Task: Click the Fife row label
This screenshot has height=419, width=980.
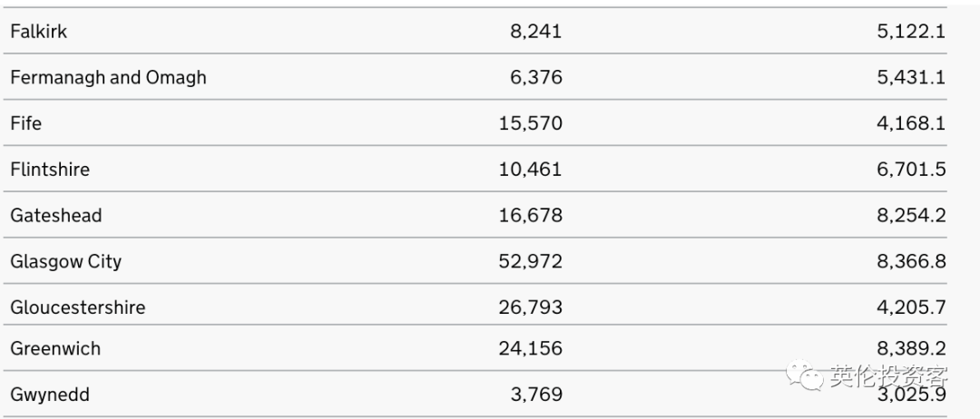Action: pos(25,123)
